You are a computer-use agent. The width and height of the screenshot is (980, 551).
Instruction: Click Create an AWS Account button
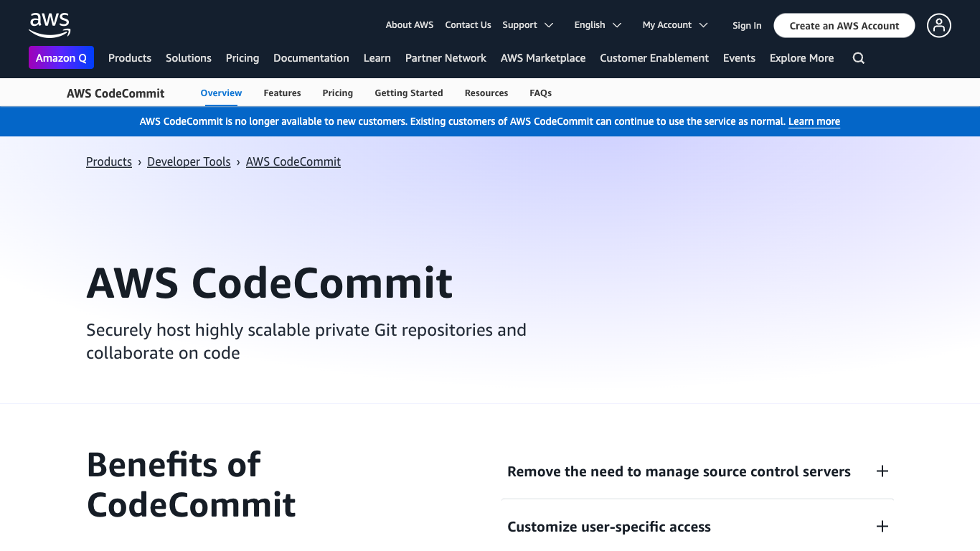844,26
